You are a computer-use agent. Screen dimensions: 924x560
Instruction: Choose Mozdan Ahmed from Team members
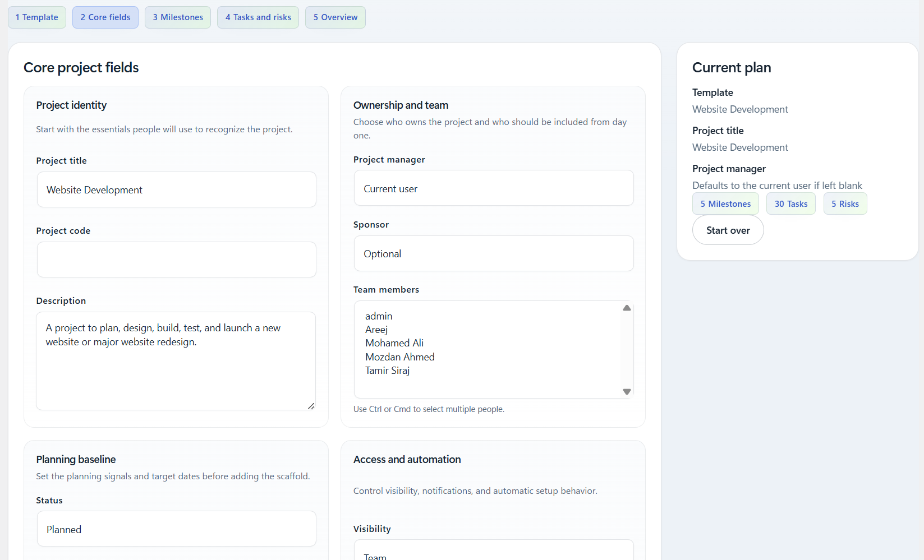pyautogui.click(x=400, y=357)
